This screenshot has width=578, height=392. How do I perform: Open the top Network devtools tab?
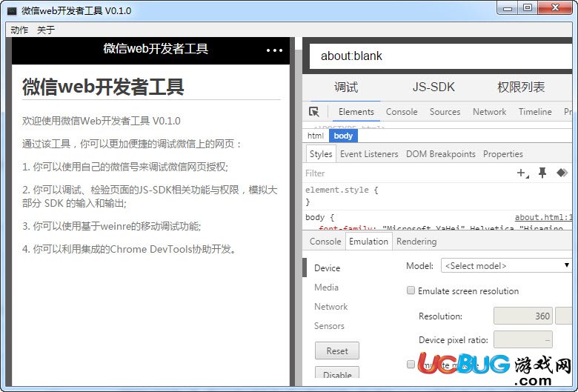489,112
